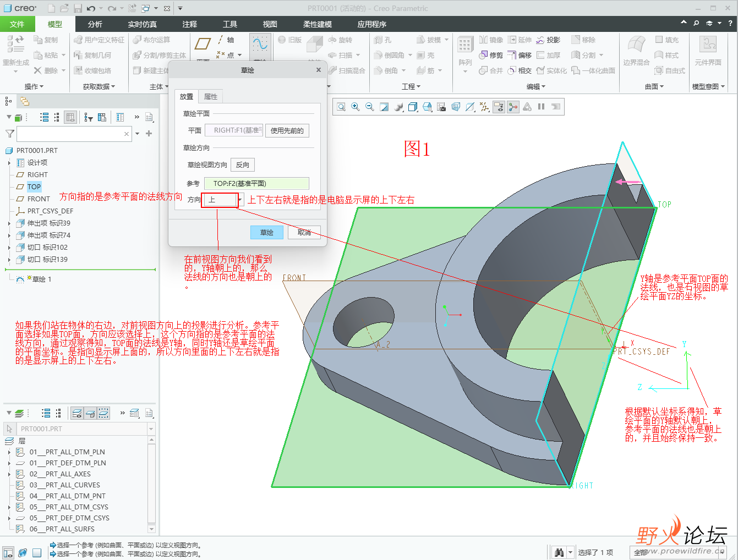Click the Component Interface (元件界面) icon
Screen dimensions: 738x560
[708, 51]
